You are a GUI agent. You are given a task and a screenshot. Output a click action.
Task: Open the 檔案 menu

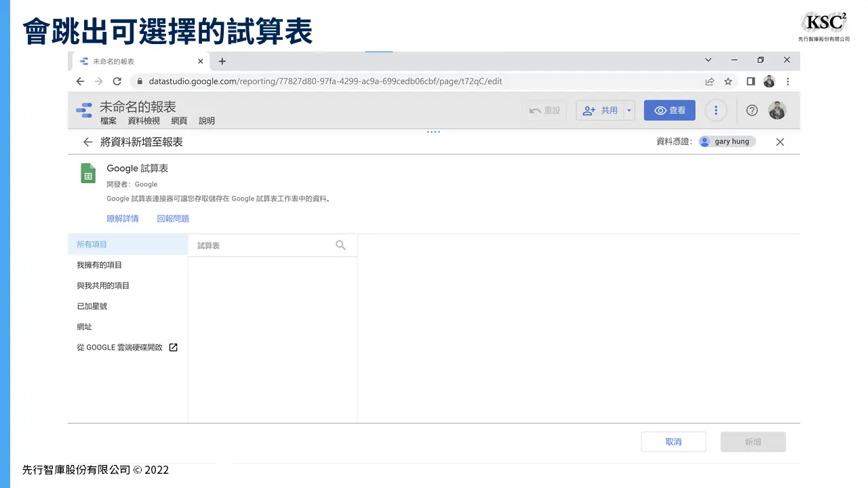(108, 121)
